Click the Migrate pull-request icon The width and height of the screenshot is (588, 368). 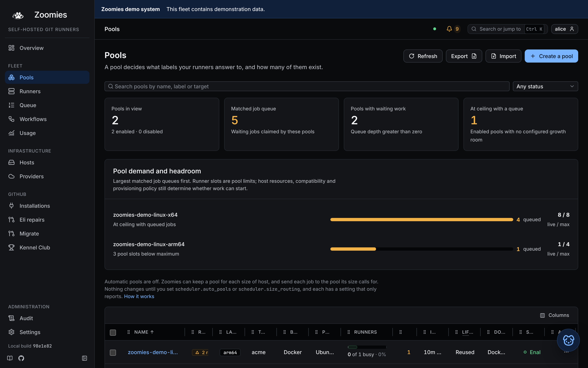(x=11, y=233)
